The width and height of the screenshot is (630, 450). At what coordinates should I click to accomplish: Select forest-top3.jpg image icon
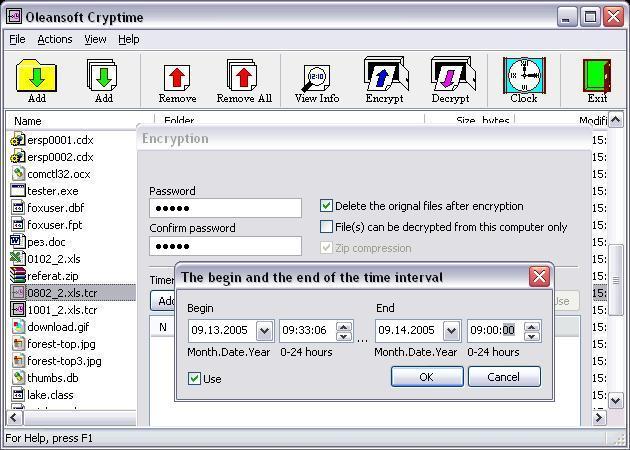(x=18, y=360)
